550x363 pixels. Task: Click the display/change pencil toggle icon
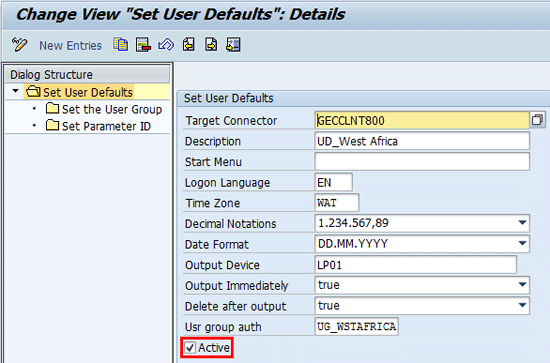point(19,45)
